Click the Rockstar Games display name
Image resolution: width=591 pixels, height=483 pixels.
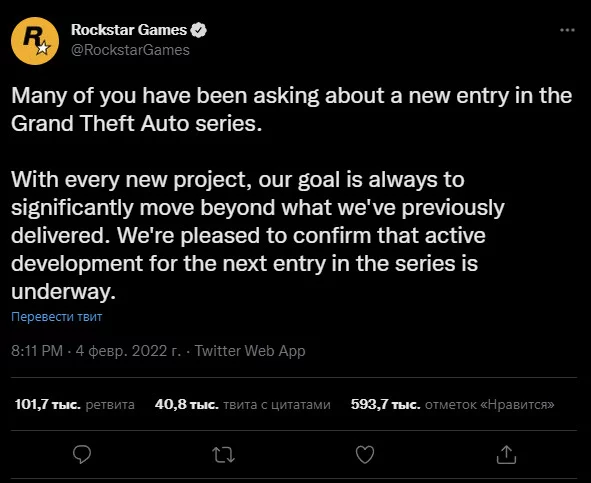click(129, 30)
